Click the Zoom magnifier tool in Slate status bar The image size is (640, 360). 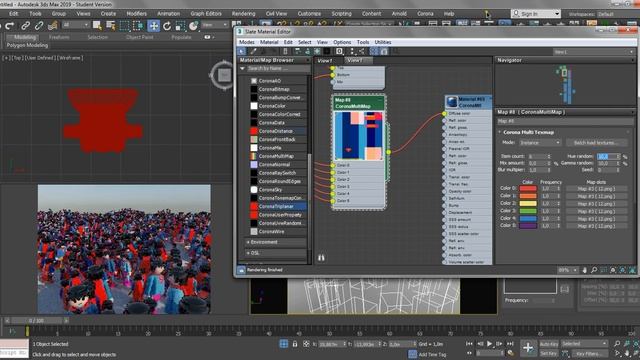pos(594,270)
